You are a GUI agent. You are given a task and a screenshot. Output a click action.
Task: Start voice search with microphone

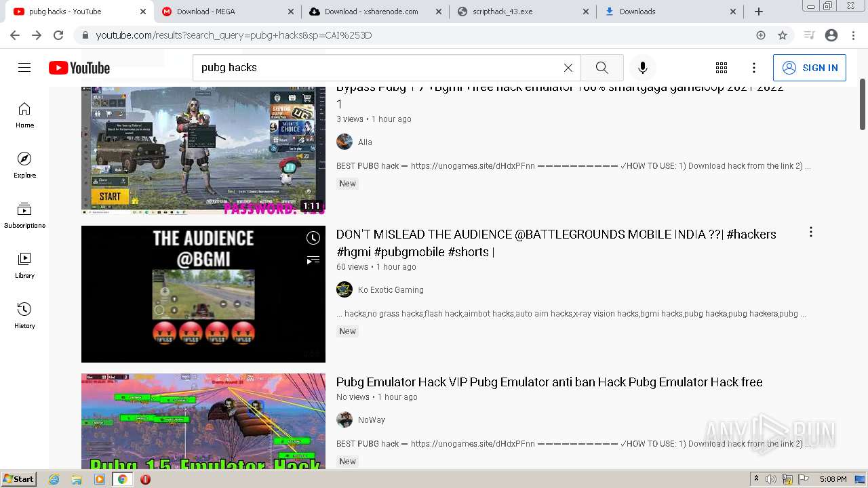[643, 68]
